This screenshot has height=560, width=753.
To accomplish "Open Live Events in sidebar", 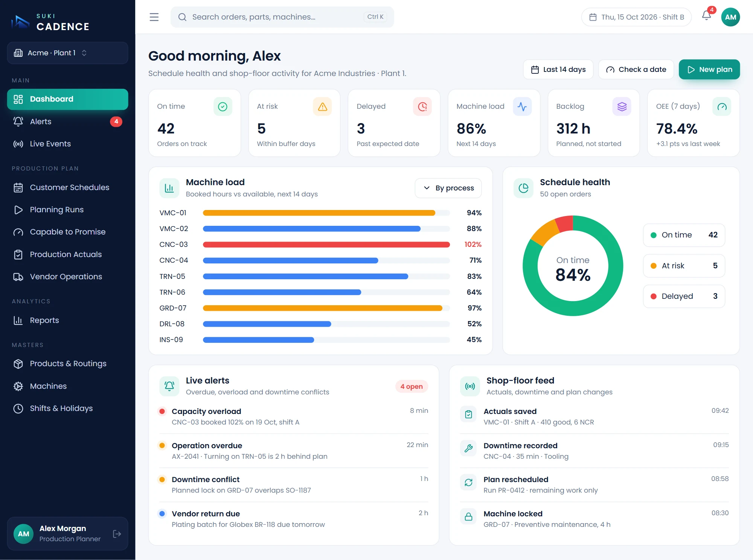I will [x=68, y=144].
